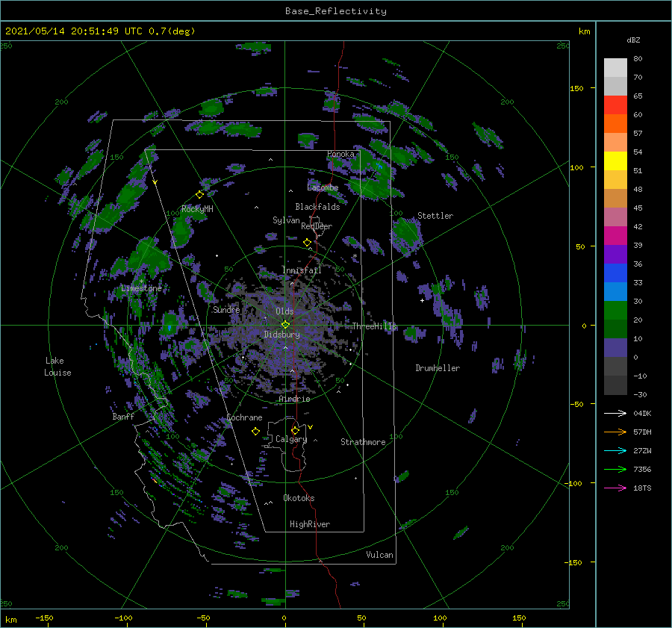The height and width of the screenshot is (628, 672).
Task: Select the lightest gray 70-80 dBZ swatch
Action: tap(615, 68)
